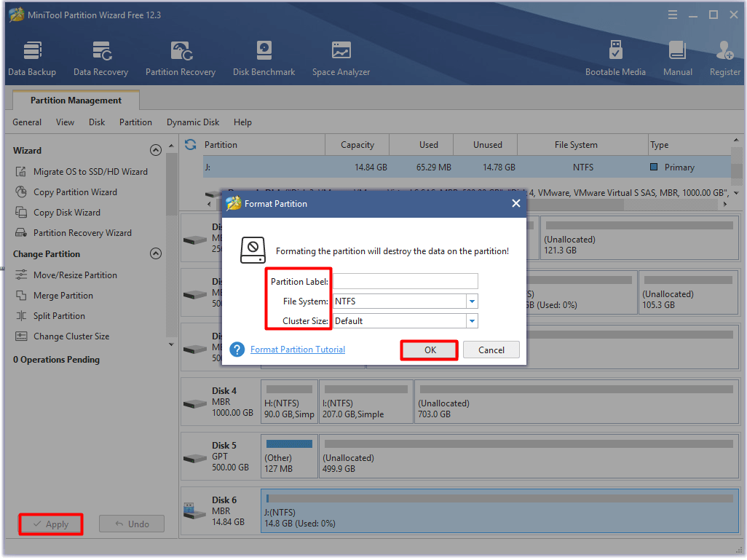Click the 0 Operations Pending label
Screen dimensions: 747x560
[56, 360]
